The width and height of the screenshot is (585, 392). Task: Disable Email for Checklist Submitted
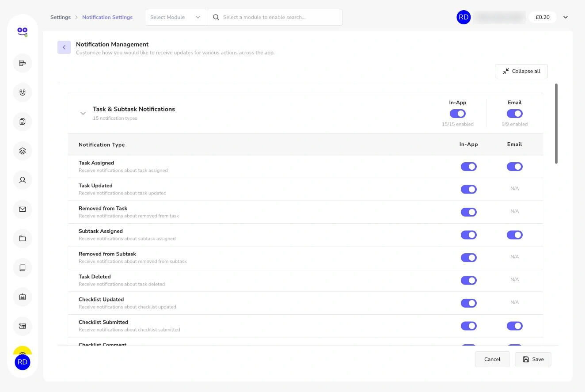pos(515,326)
